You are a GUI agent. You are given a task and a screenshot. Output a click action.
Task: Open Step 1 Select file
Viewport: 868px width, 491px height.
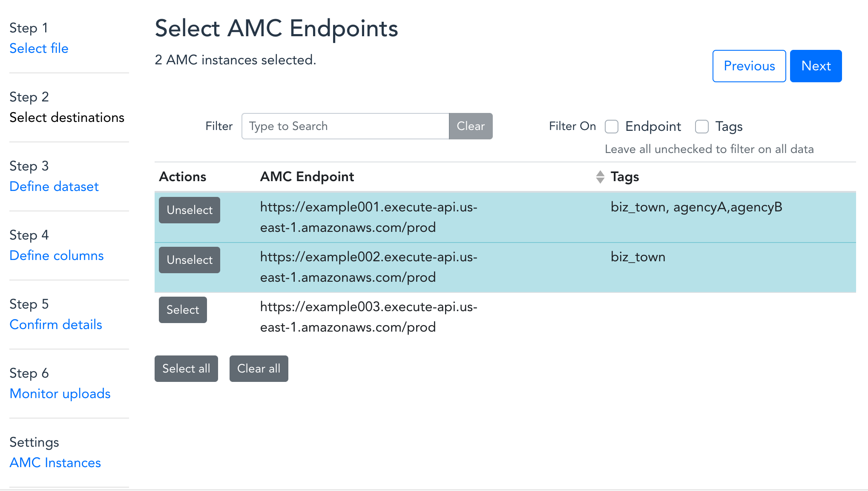[39, 48]
